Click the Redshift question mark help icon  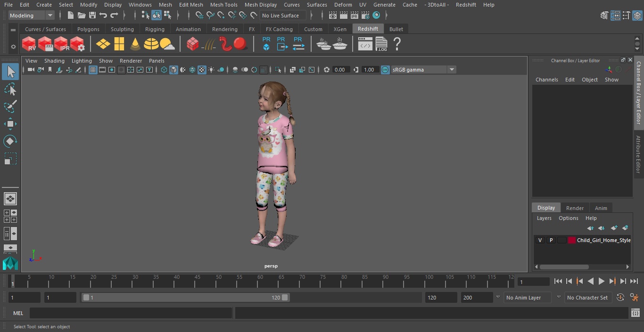(x=397, y=44)
